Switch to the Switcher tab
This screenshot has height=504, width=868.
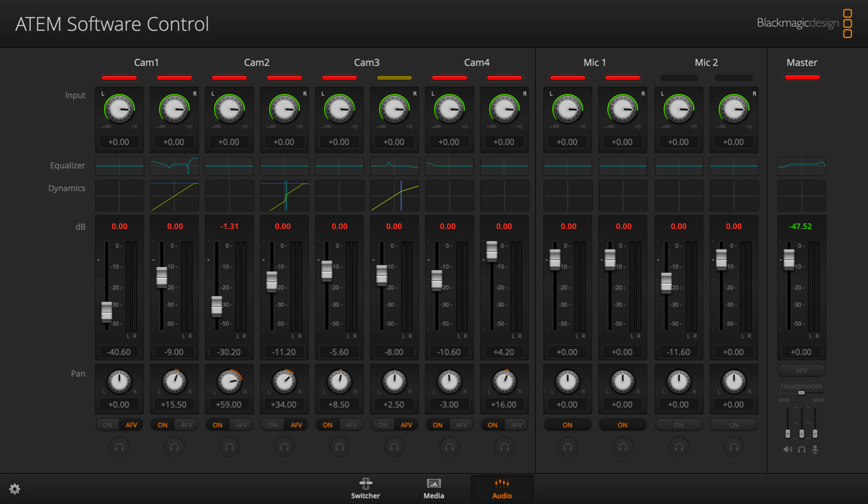coord(365,488)
